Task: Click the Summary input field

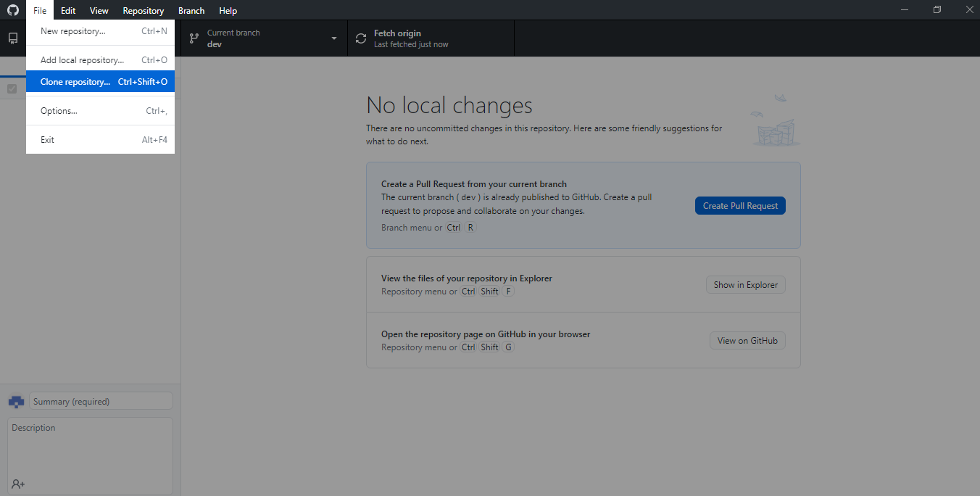Action: click(x=101, y=401)
